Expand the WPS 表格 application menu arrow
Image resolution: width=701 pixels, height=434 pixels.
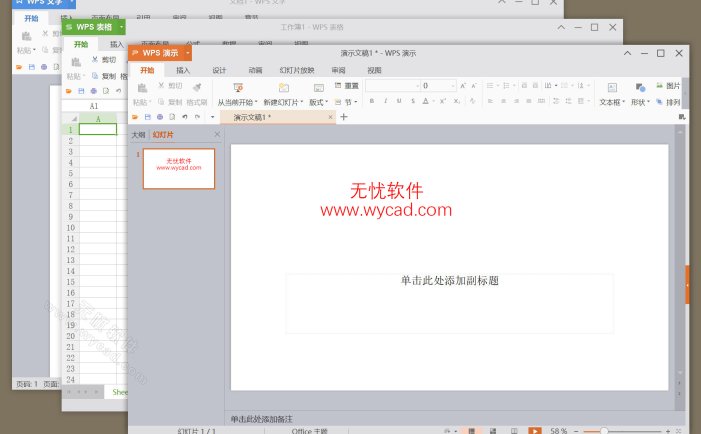pos(121,27)
